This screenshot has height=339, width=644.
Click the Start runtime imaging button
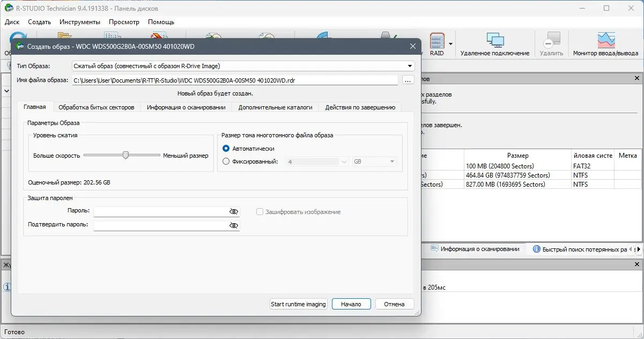(298, 304)
